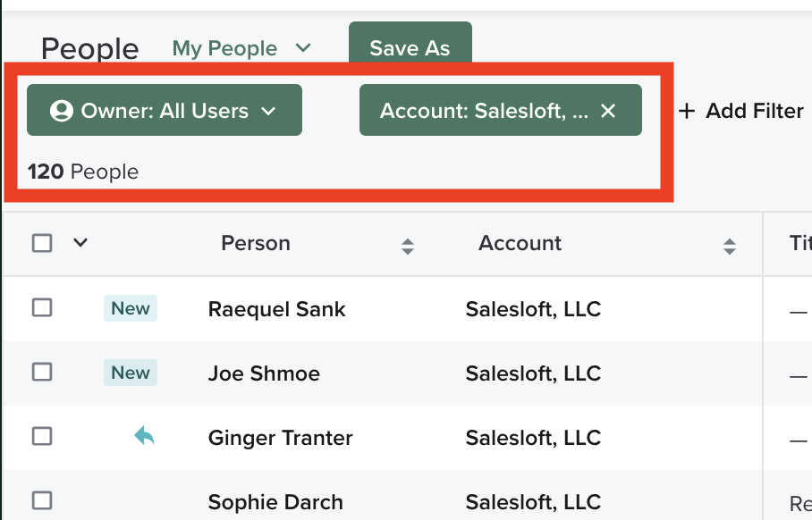
Task: Open the Owner: All Users filter dropdown
Action: point(164,111)
